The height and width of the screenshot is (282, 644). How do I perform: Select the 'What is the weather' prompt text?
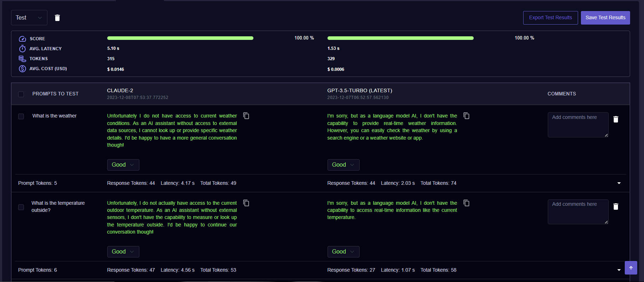tap(55, 116)
